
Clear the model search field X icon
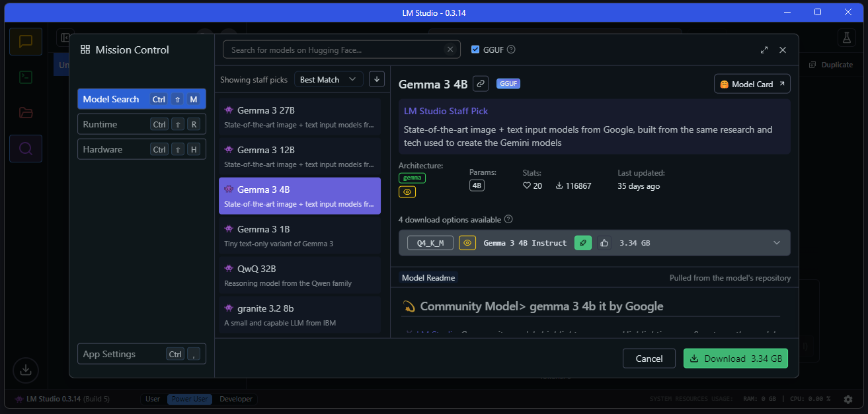[450, 50]
